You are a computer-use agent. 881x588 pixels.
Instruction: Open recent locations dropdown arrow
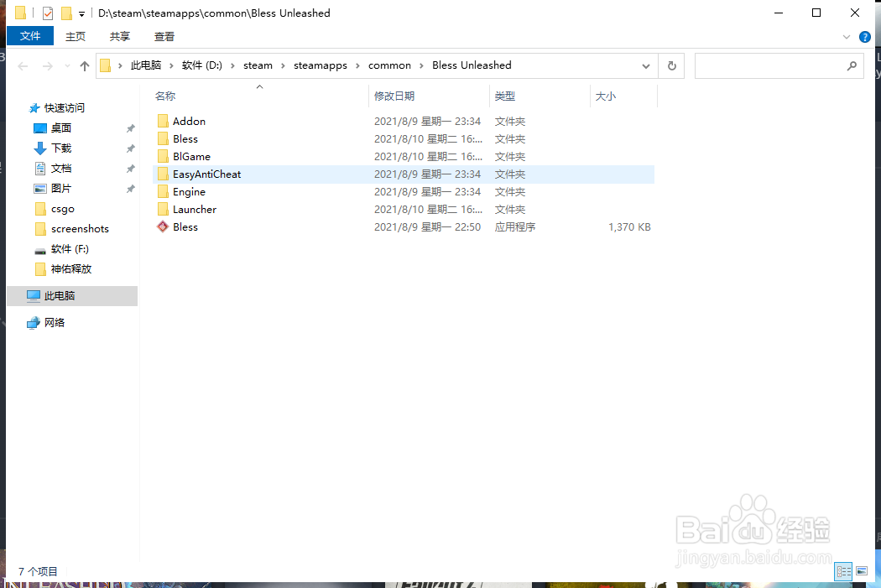click(67, 66)
